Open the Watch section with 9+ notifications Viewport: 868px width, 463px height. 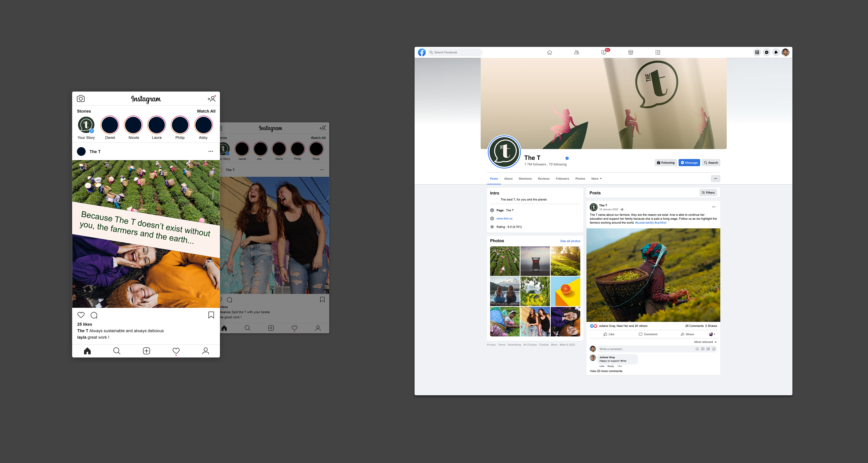click(604, 52)
